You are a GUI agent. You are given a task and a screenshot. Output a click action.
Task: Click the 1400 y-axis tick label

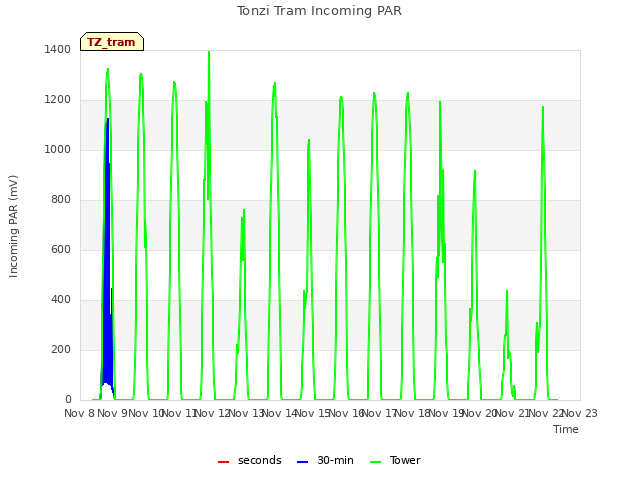point(58,49)
